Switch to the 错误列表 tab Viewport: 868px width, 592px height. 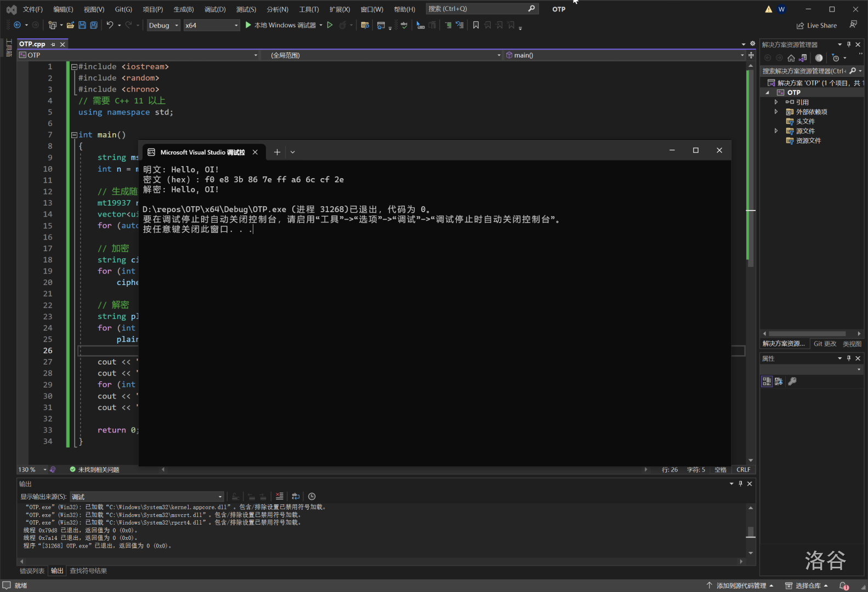32,571
